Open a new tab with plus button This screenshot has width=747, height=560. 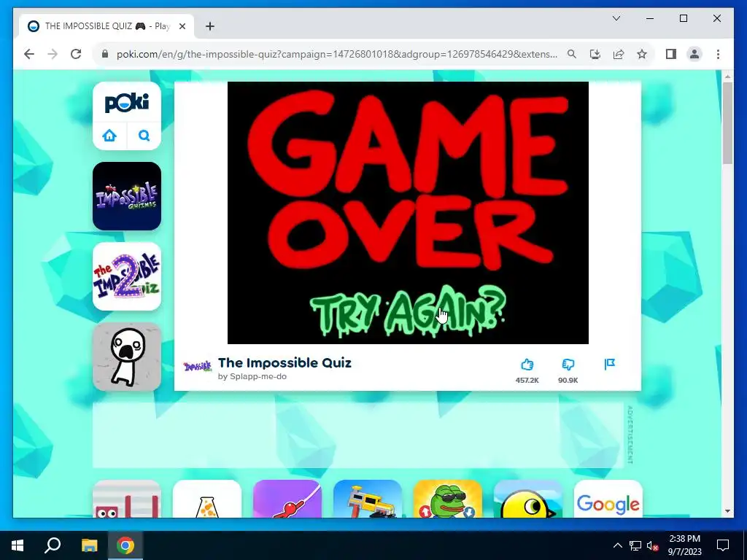(x=210, y=26)
